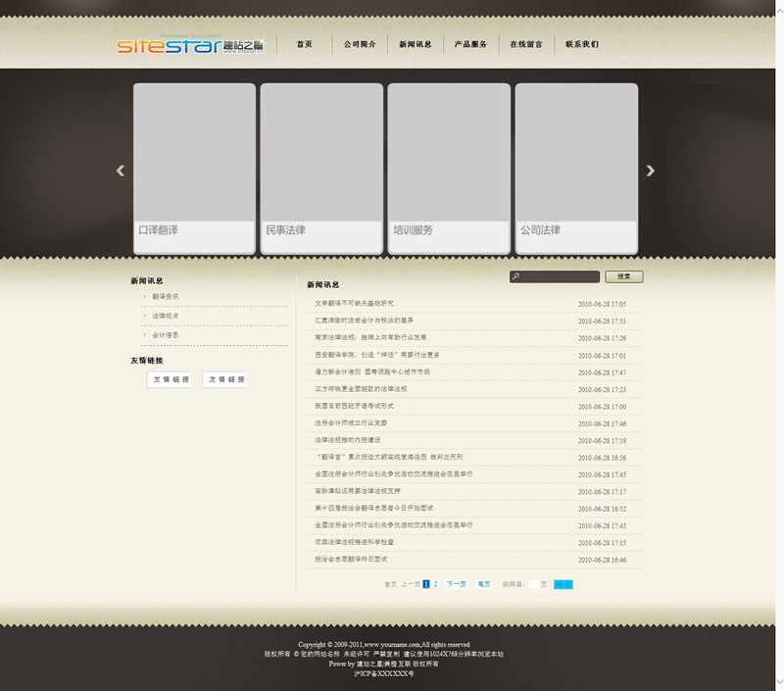Open the 民事法律 carousel card
Viewport: 784px width, 691px height.
pos(321,169)
